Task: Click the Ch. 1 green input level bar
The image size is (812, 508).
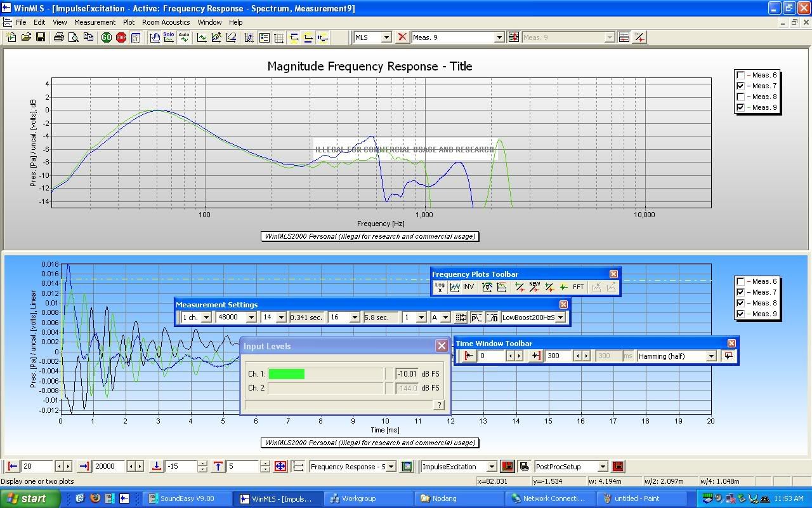Action: point(286,374)
